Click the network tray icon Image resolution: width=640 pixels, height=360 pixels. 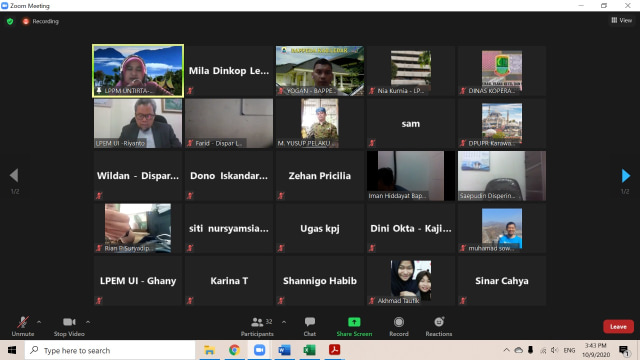(543, 350)
